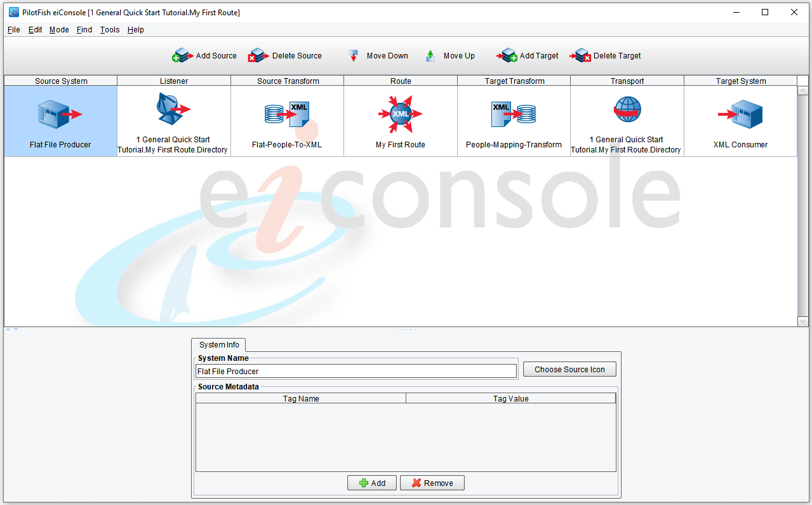Viewport: 812px width, 505px height.
Task: Click the Move Up arrow icon
Action: coord(430,56)
